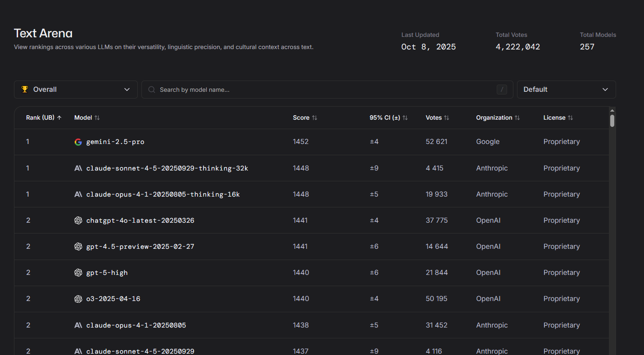Click OpenAI logo beside gpt-5-high
644x355 pixels.
78,273
